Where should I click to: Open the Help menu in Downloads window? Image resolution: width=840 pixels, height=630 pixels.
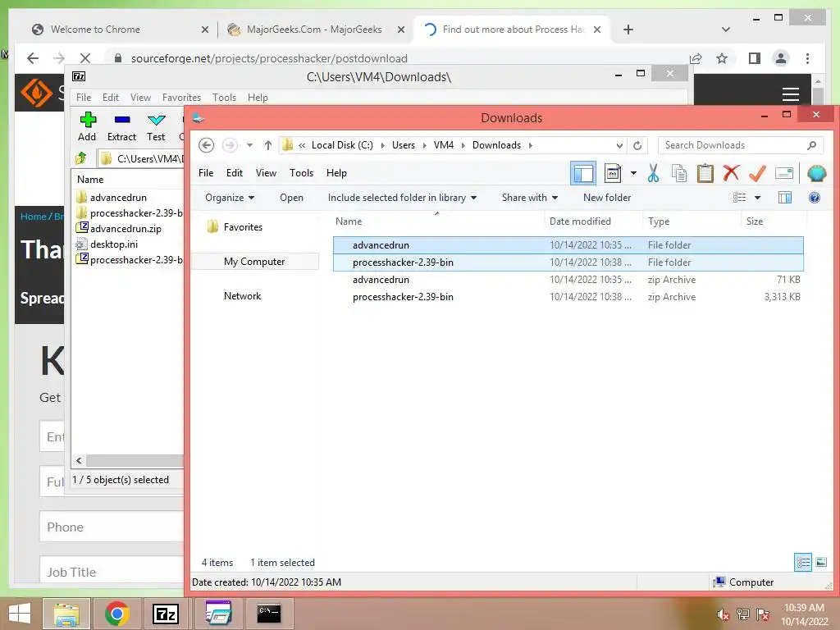pos(336,173)
